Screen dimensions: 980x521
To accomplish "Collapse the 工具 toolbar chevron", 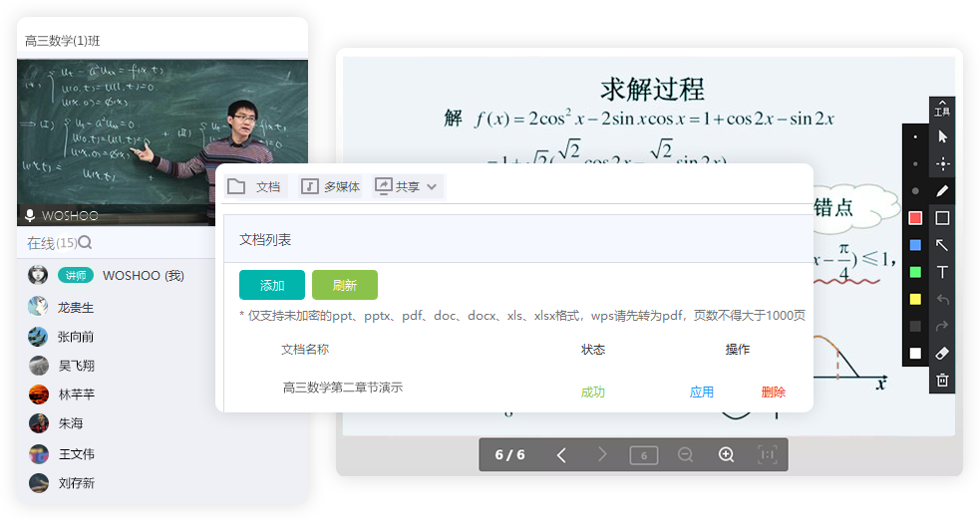I will [x=942, y=103].
